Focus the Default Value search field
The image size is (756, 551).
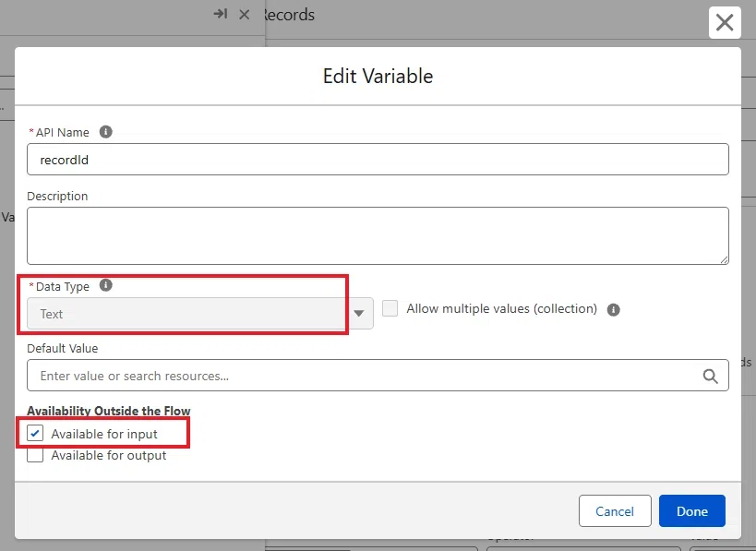click(x=378, y=375)
